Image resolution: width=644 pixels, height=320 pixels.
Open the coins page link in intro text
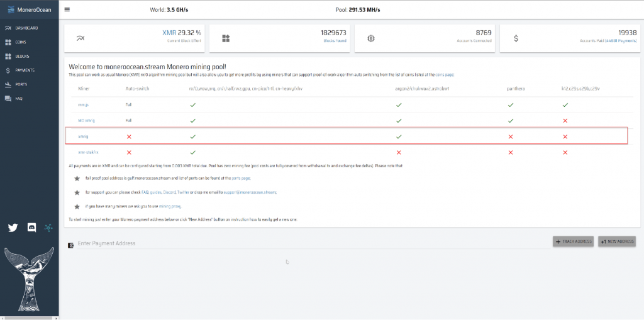(445, 75)
